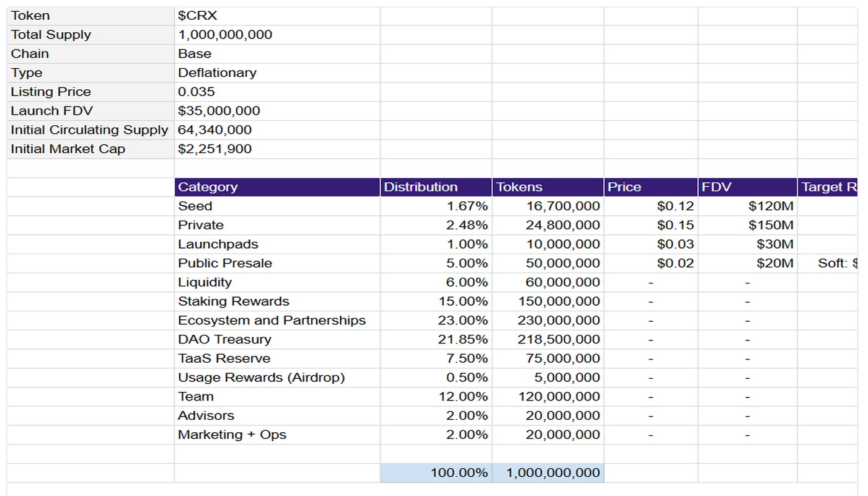This screenshot has height=496, width=868.
Task: Click the "Total Supply" label cell
Action: point(91,35)
